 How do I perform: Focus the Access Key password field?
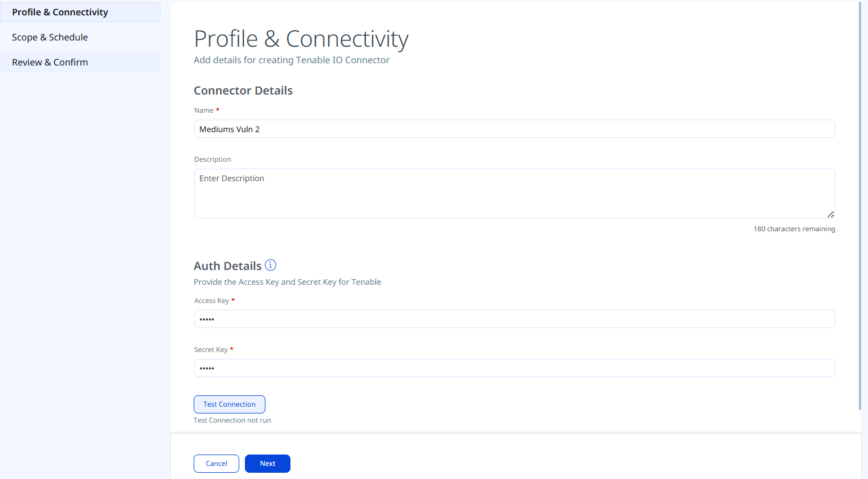[514, 319]
